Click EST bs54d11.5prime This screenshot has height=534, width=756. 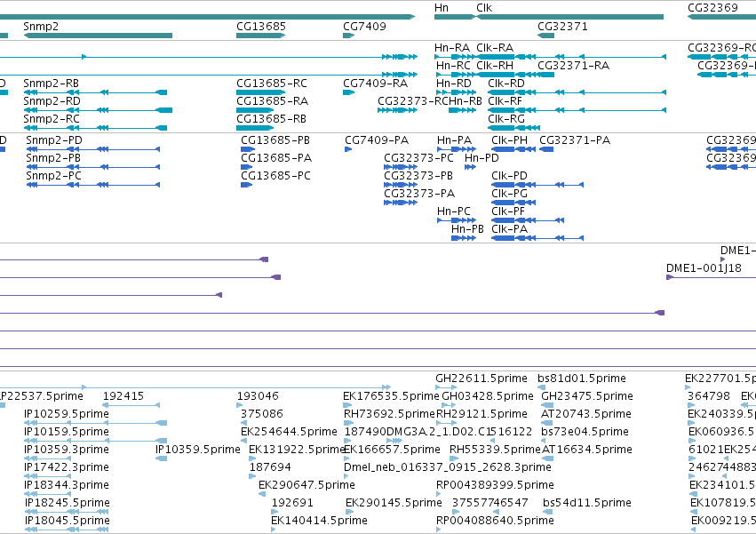click(x=587, y=503)
